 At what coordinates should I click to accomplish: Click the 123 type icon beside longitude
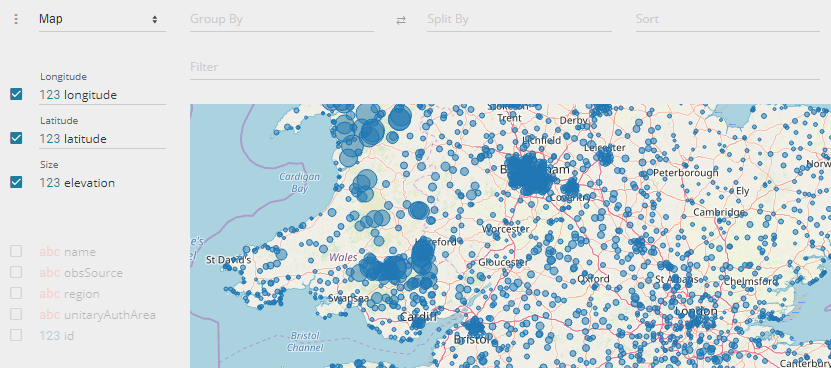[x=49, y=95]
